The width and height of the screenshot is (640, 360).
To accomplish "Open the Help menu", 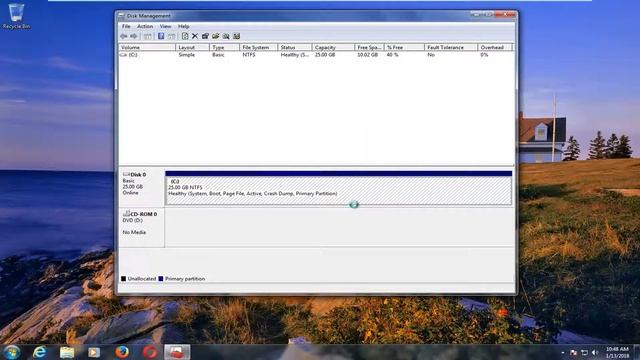I will (184, 26).
